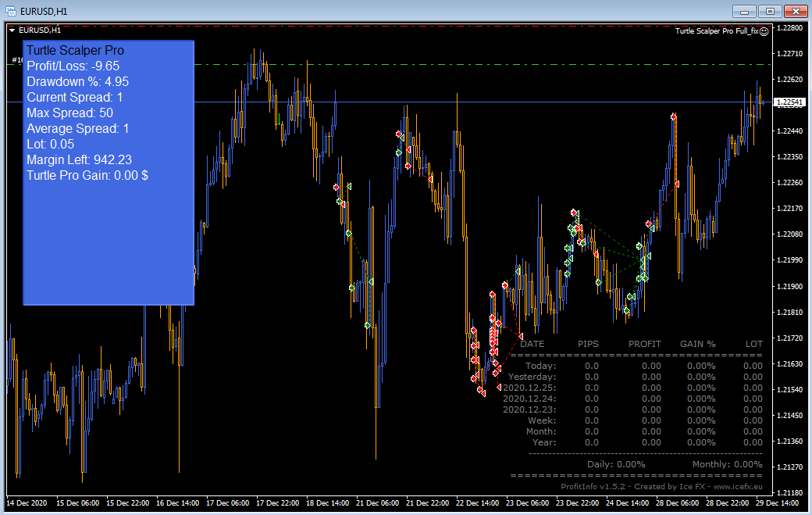Close the EURUSD,H1 chart window
This screenshot has height=515, width=812.
(796, 11)
